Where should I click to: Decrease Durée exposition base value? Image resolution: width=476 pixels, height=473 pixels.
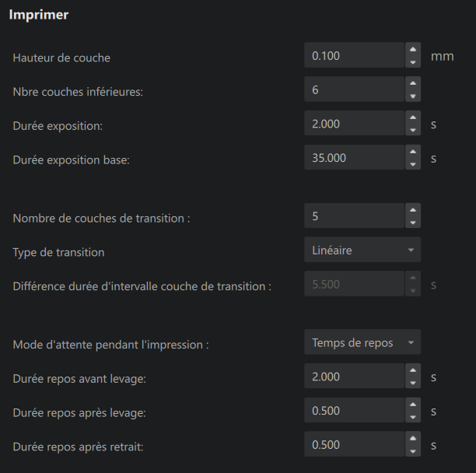(x=413, y=164)
